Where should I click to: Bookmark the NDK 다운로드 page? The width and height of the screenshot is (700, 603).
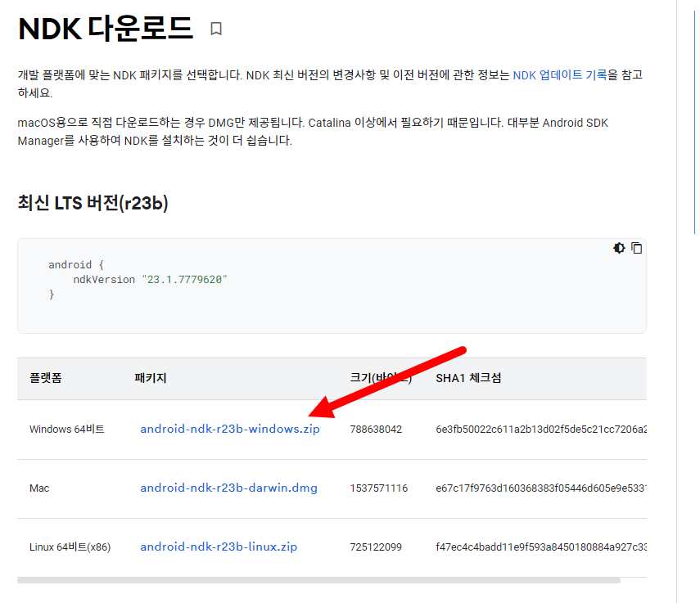coord(216,29)
